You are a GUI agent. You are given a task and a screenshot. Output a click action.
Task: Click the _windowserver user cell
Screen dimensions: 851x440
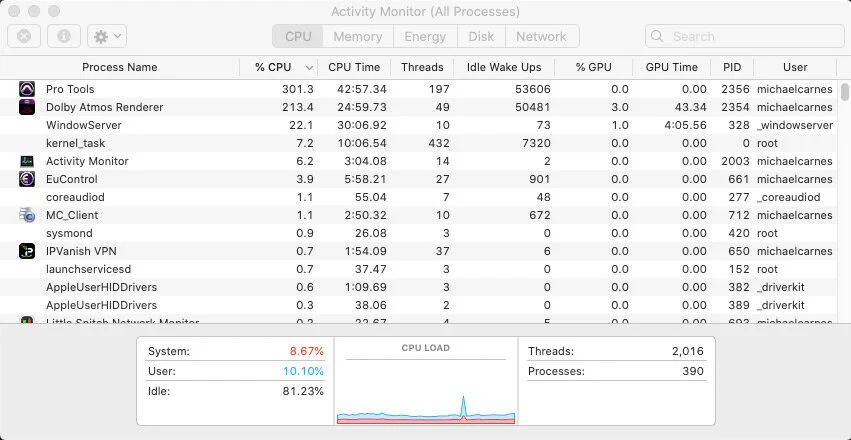point(795,125)
